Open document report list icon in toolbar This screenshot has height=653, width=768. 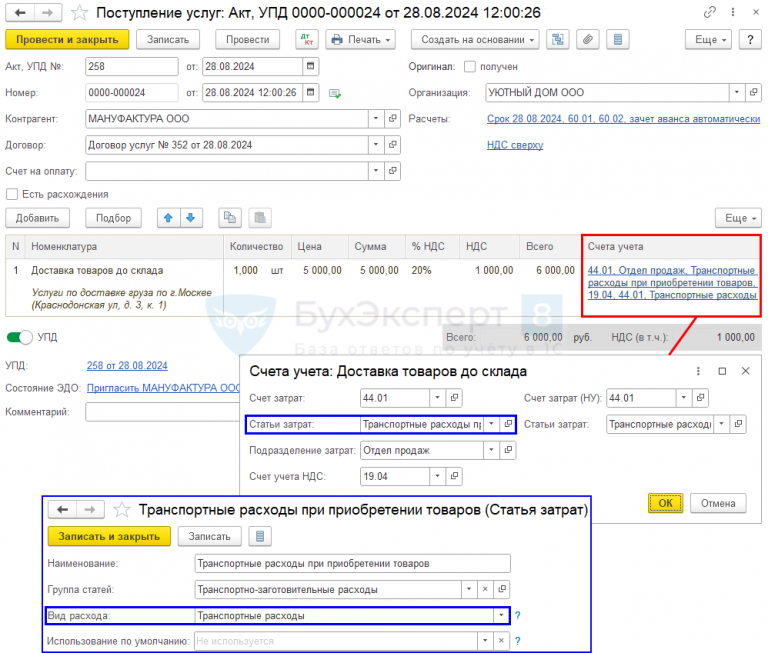pyautogui.click(x=618, y=40)
